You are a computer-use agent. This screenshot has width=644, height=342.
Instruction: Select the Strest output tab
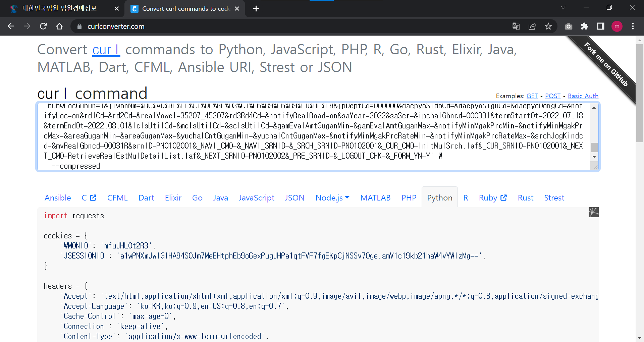click(x=554, y=198)
